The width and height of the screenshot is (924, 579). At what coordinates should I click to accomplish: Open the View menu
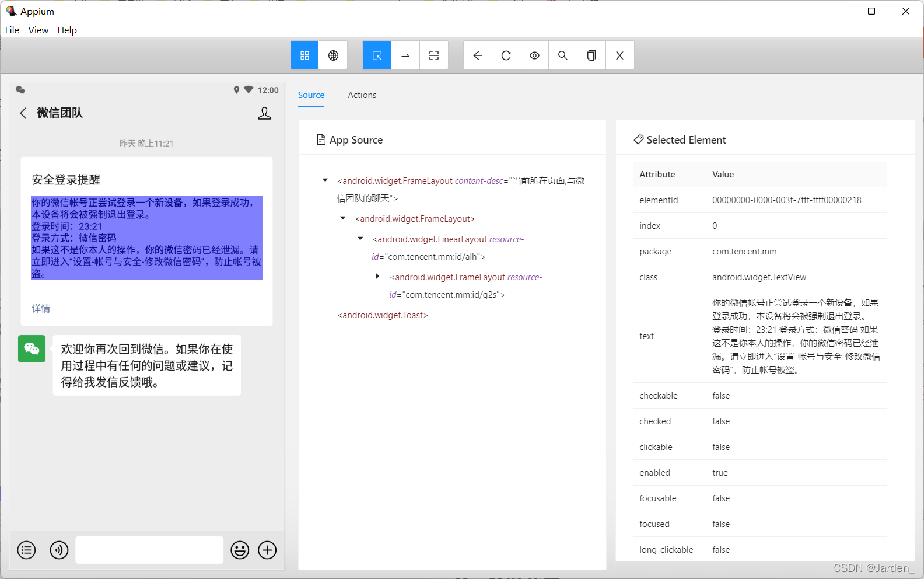click(38, 30)
